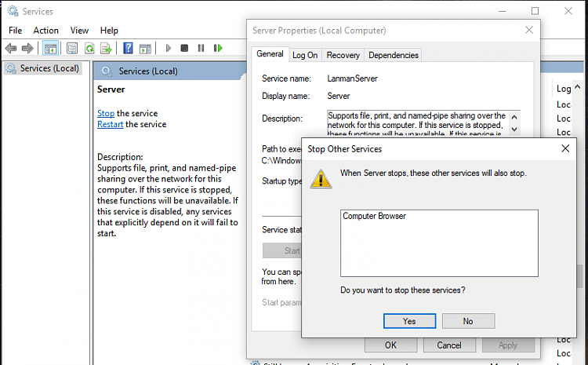The height and width of the screenshot is (365, 588).
Task: Click the Pause Service toolbar icon
Action: [201, 48]
